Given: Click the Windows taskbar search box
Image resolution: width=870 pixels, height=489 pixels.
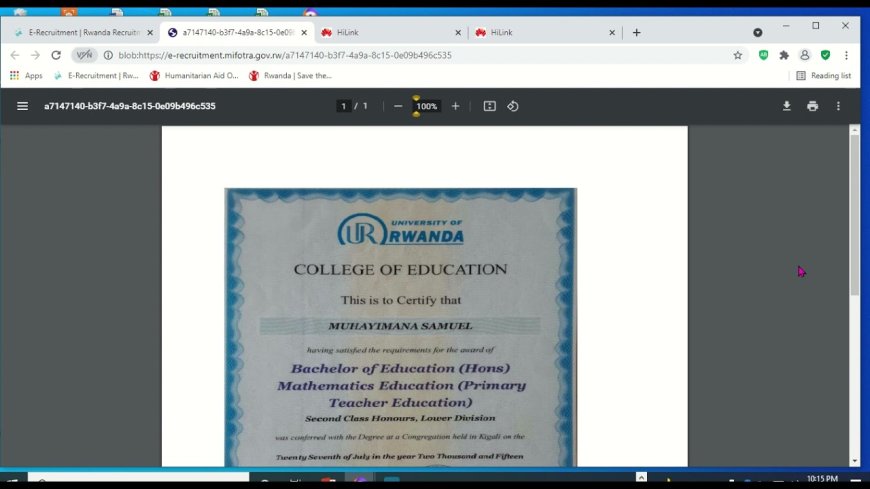Looking at the screenshot, I should coord(139,477).
